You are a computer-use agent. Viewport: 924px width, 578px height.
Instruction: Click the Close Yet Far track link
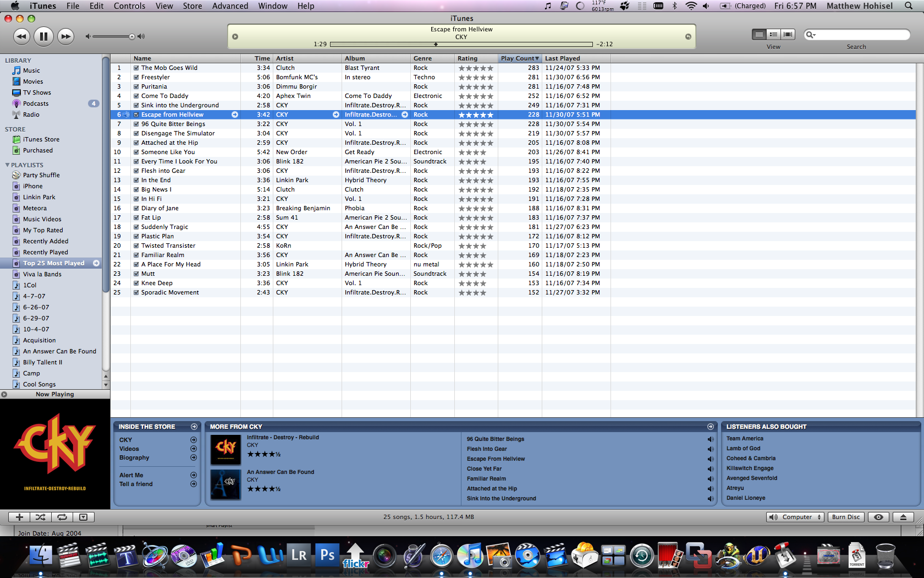[x=484, y=469]
